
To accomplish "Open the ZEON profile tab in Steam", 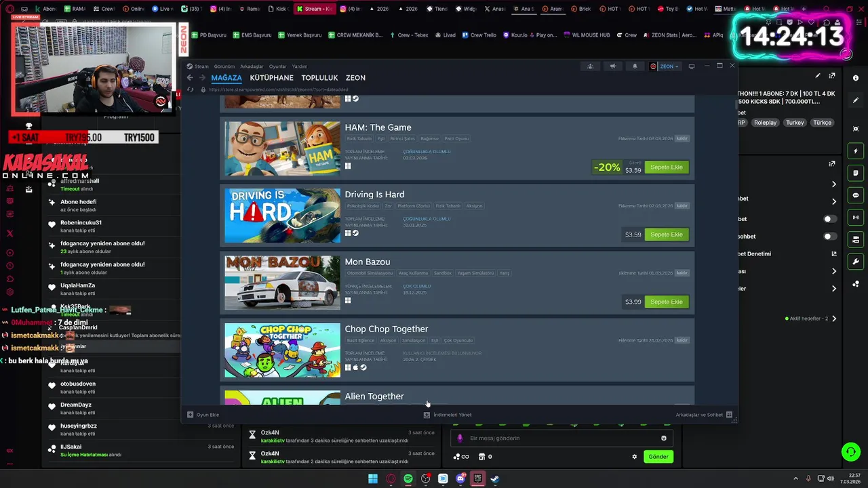I will (x=355, y=78).
